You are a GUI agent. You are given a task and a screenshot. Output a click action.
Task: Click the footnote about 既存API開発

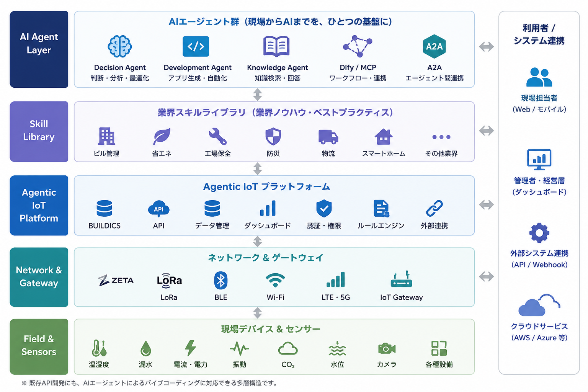[149, 383]
